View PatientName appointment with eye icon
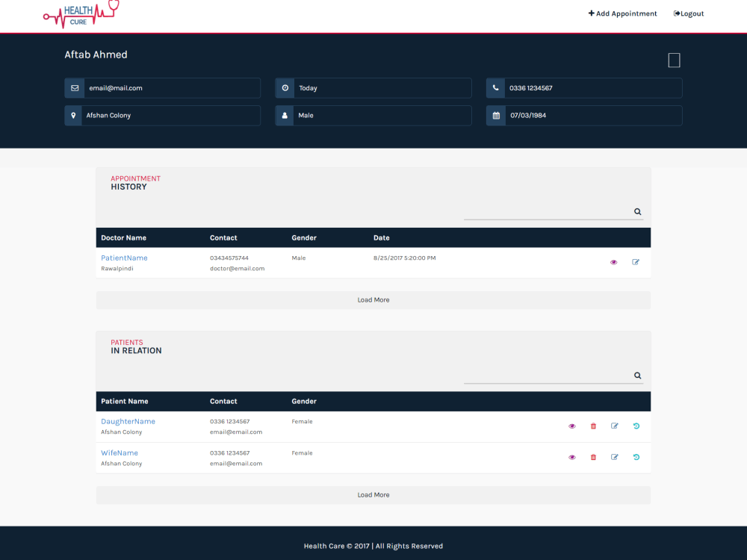The width and height of the screenshot is (747, 560). click(x=613, y=262)
